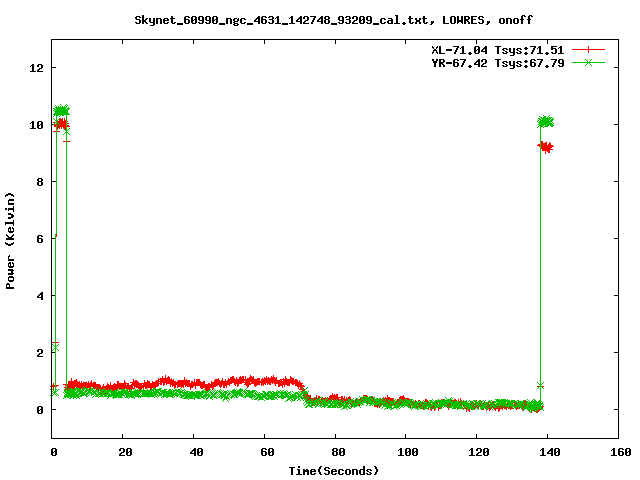The height and width of the screenshot is (480, 640).
Task: Click the 10 tick label on power axis
Action: 37,125
